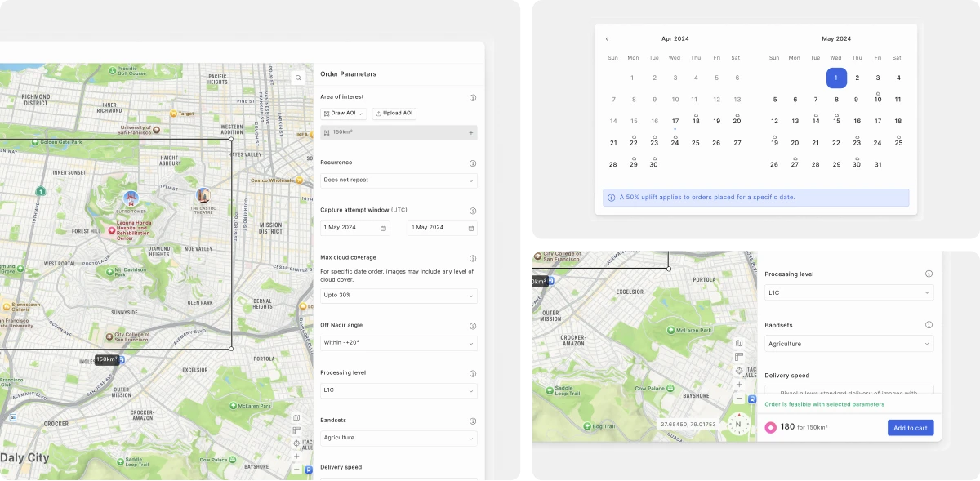Click the Add to cart button
The image size is (980, 481).
pyautogui.click(x=911, y=428)
